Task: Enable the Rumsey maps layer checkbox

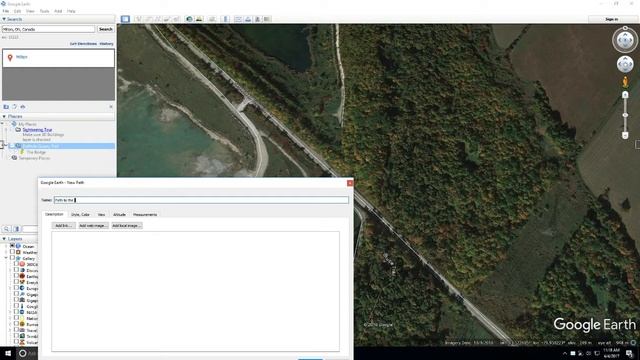Action: [x=16, y=324]
